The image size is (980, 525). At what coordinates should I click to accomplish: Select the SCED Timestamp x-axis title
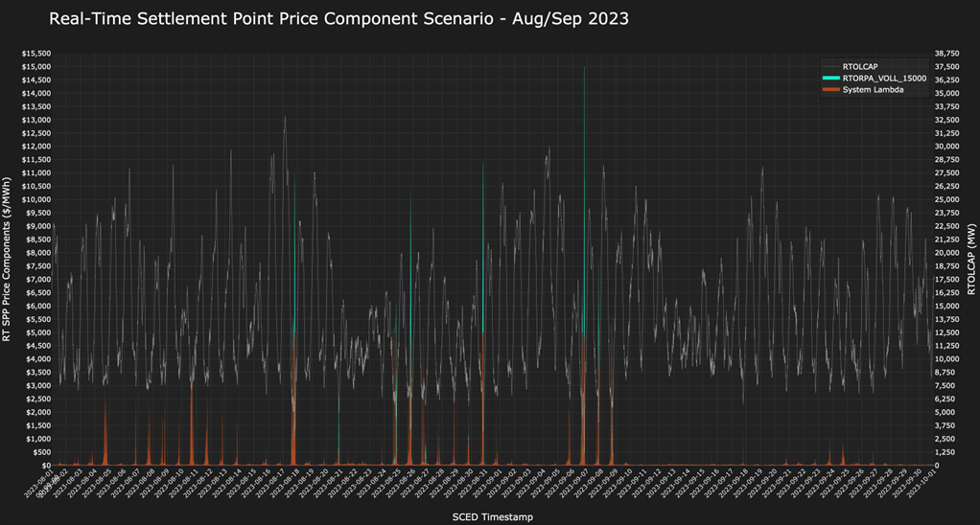(492, 516)
